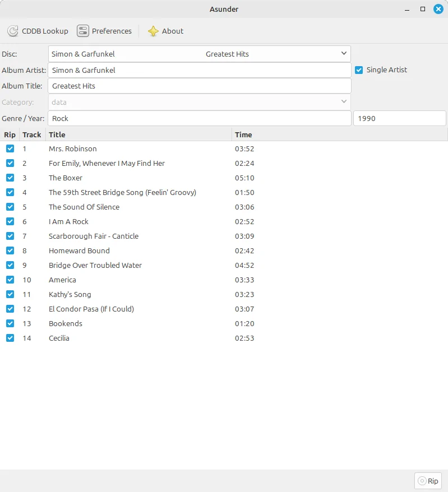
Task: Click the time 05:10 of The Boxer
Action: coord(244,178)
